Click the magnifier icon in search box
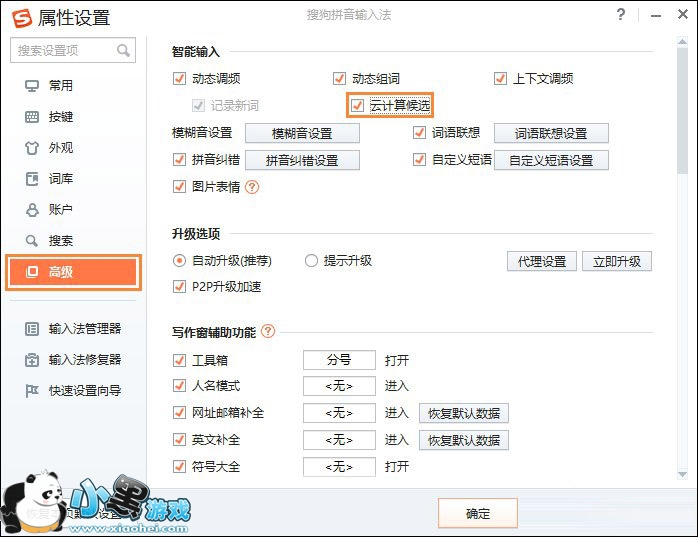Screen dimensions: 698x537 (123, 50)
